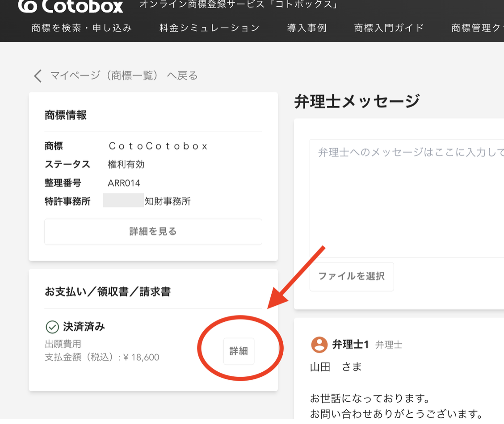
Task: Open 商標を検索・申し込み menu item
Action: (x=82, y=28)
